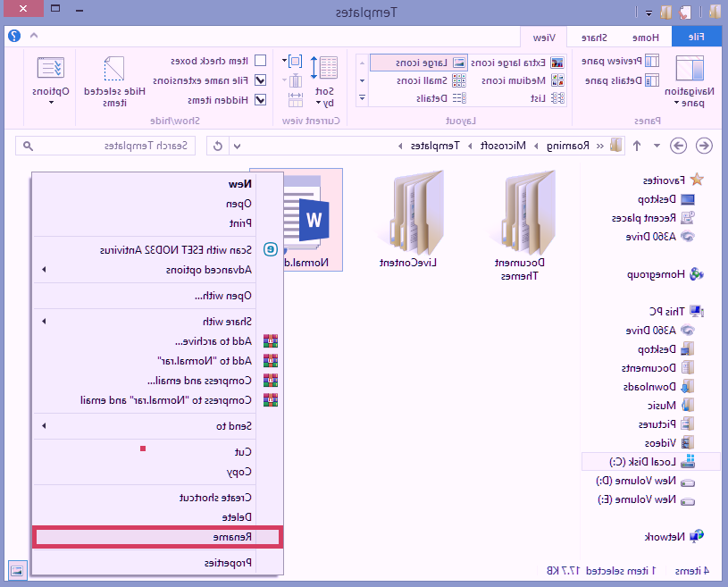Click the WinRAR icon beside Compress and email
This screenshot has width=728, height=587.
pos(271,381)
